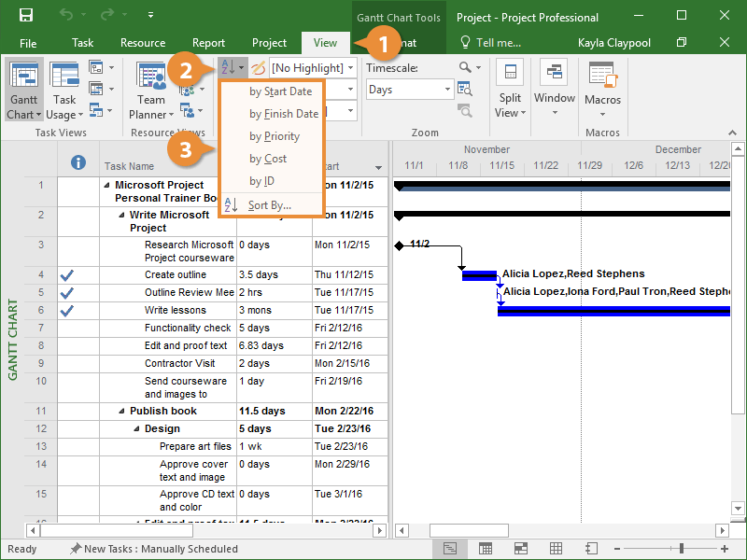Viewport: 747px width, 560px height.
Task: Click the zoom slider in status bar
Action: click(x=683, y=549)
